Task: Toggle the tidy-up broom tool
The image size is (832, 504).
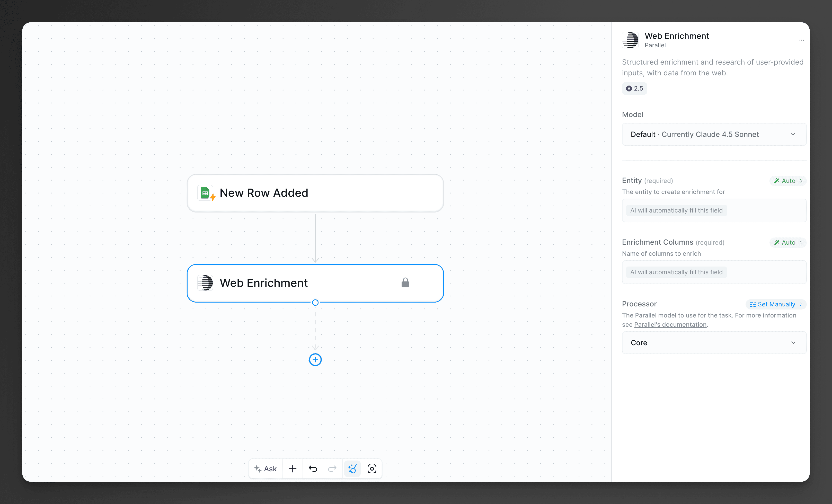Action: tap(352, 468)
